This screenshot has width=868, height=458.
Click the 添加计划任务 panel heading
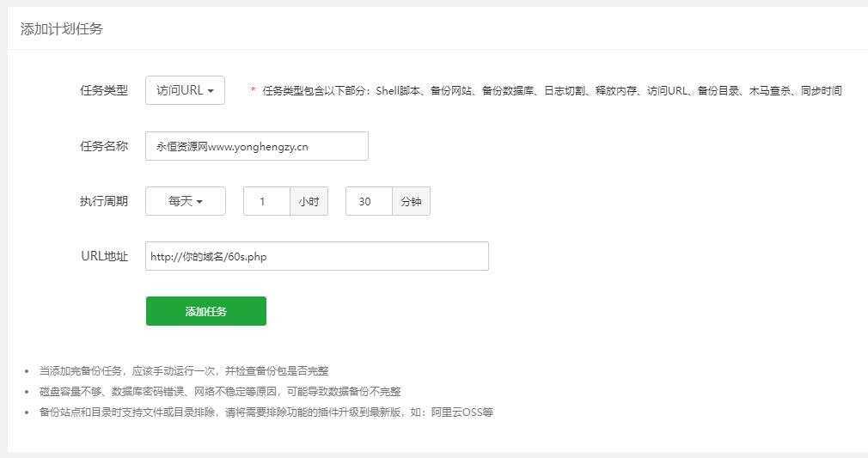point(62,29)
